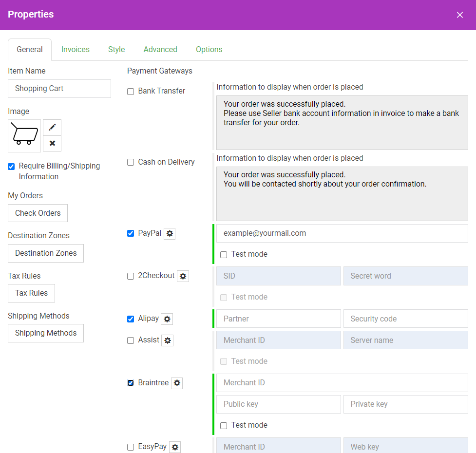Enable the Bank Transfer checkbox

(x=131, y=92)
